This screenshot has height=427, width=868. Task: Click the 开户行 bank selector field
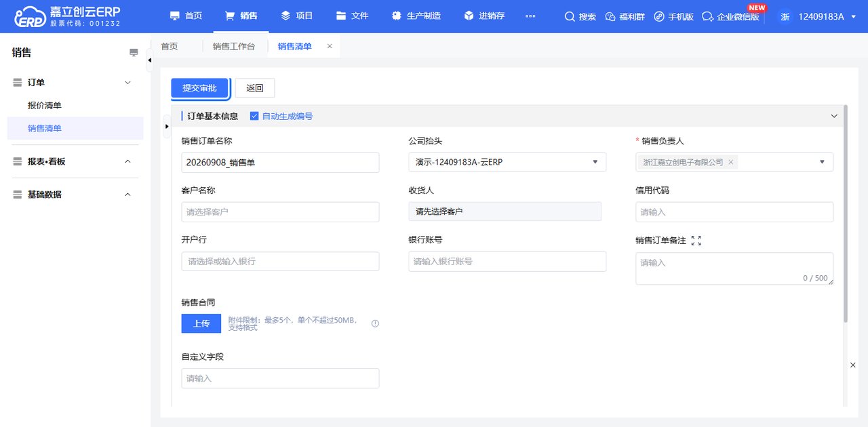[x=280, y=262]
